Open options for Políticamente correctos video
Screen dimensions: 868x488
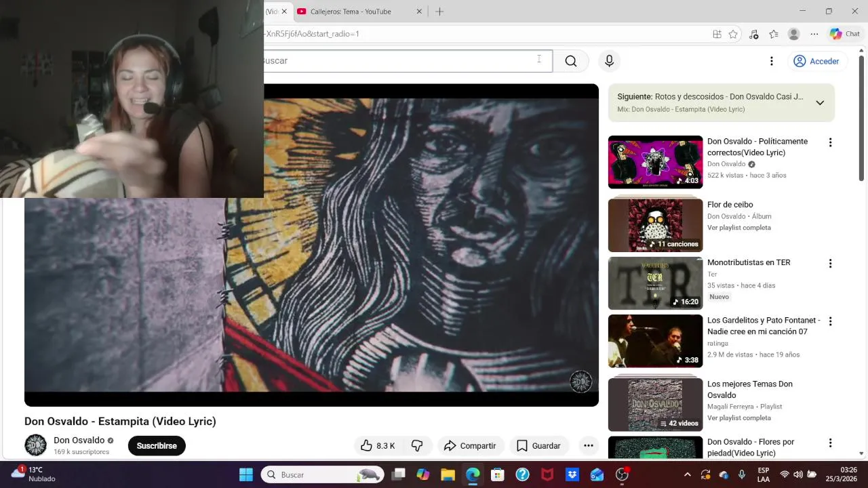pyautogui.click(x=830, y=142)
